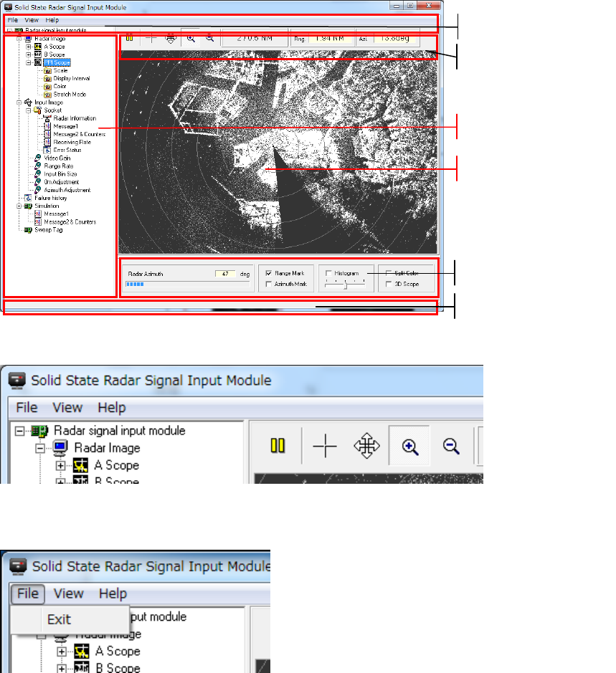616x673 pixels.
Task: Disable the Range Mark checkbox
Action: click(x=268, y=273)
